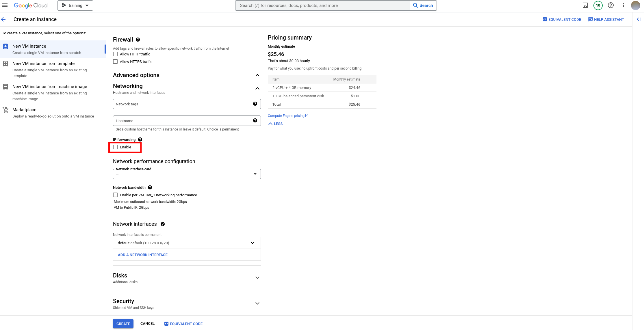Open the three-dot settings menu
This screenshot has width=644, height=330.
click(x=623, y=5)
